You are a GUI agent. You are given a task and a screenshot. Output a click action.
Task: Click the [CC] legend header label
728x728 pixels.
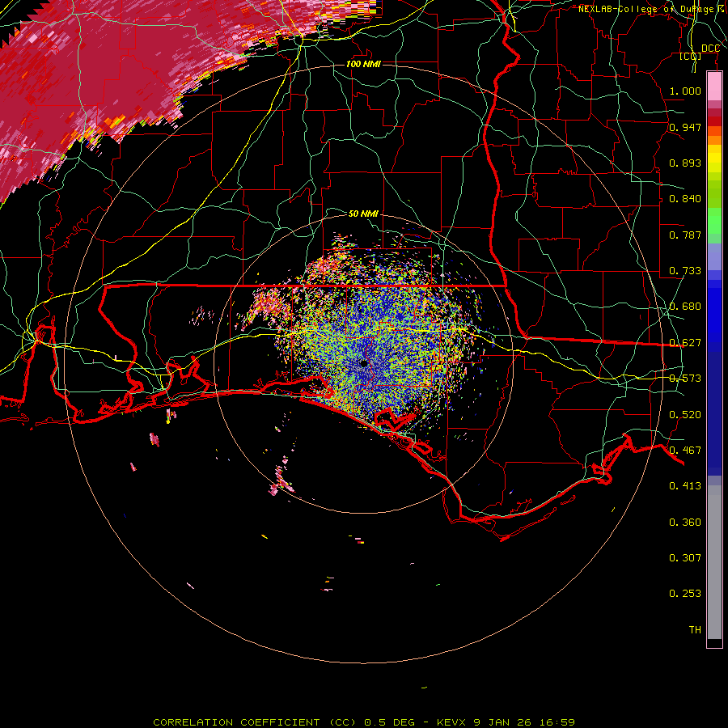(x=691, y=56)
